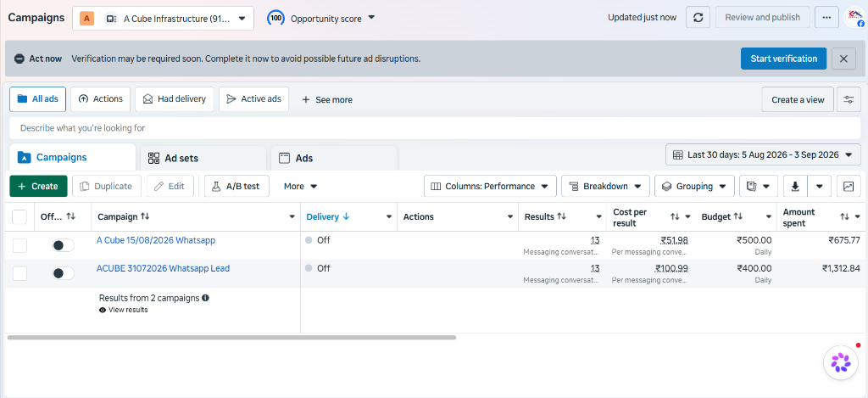Open ACUBE 31072026 Whatsapp Lead campaign link
The width and height of the screenshot is (868, 398).
tap(163, 268)
